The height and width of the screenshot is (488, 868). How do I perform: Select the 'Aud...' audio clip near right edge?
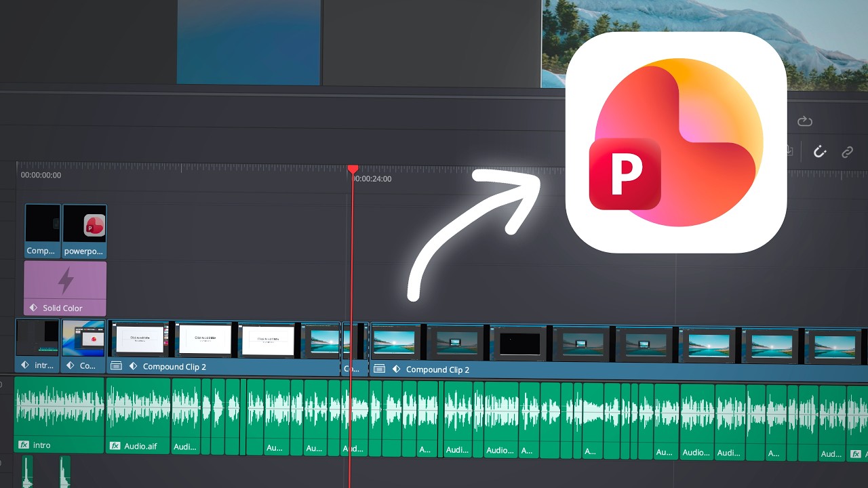[x=831, y=424]
